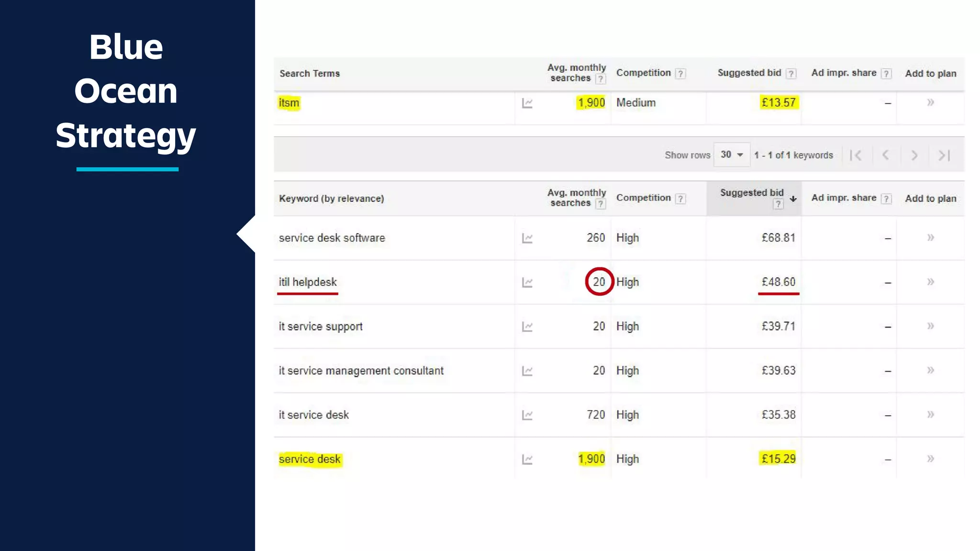
Task: Show trend chart for itil helpdesk
Action: coord(527,283)
